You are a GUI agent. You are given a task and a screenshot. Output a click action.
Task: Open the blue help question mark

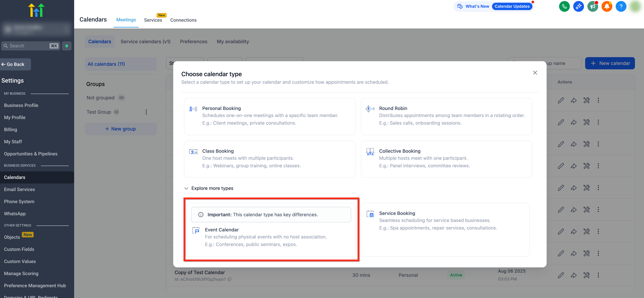[621, 7]
